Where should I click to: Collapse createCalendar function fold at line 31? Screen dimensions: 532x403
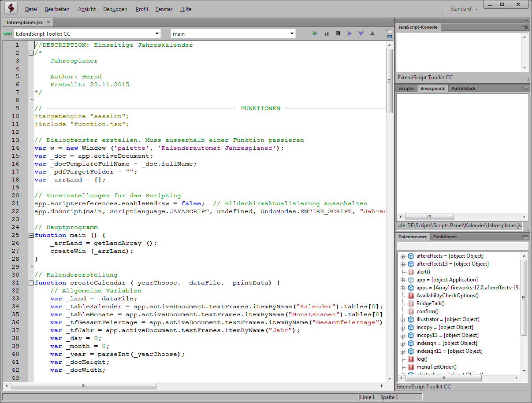31,283
